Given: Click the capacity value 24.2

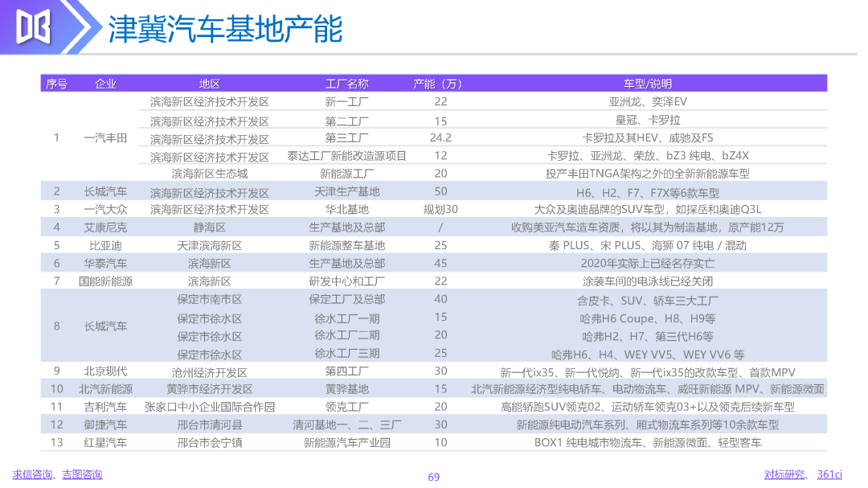Looking at the screenshot, I should click(x=440, y=138).
